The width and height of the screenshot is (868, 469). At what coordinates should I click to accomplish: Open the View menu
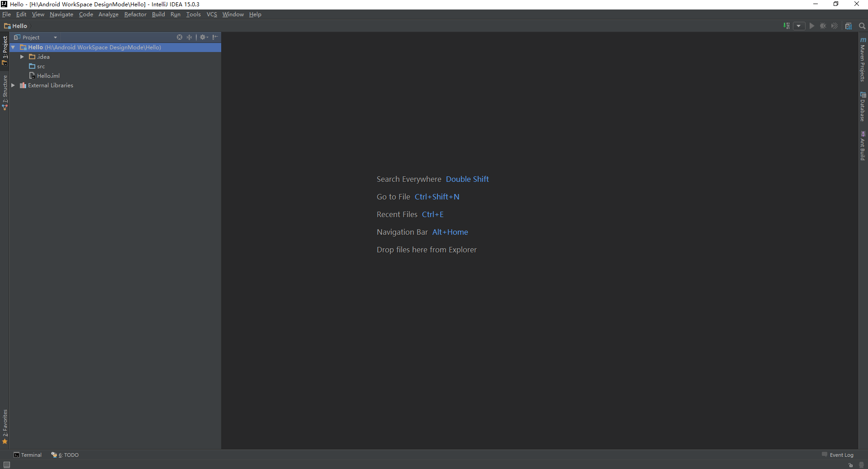coord(38,14)
